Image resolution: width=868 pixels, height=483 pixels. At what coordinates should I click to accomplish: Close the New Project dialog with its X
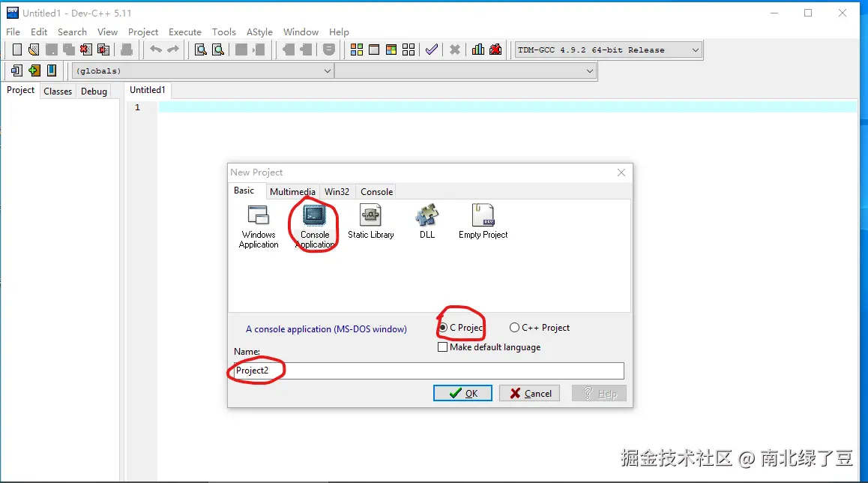[621, 172]
